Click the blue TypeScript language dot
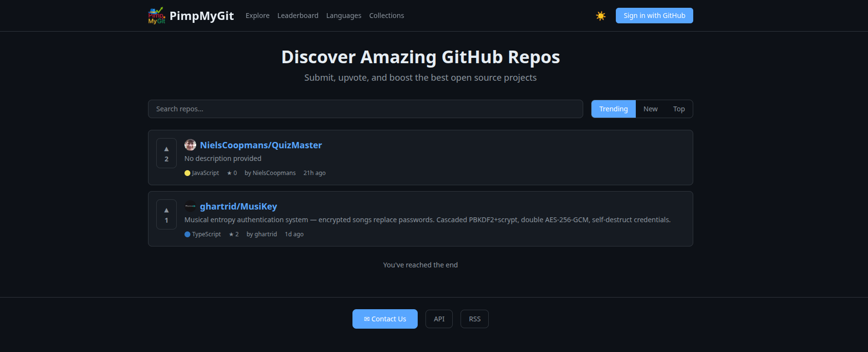 coord(187,234)
